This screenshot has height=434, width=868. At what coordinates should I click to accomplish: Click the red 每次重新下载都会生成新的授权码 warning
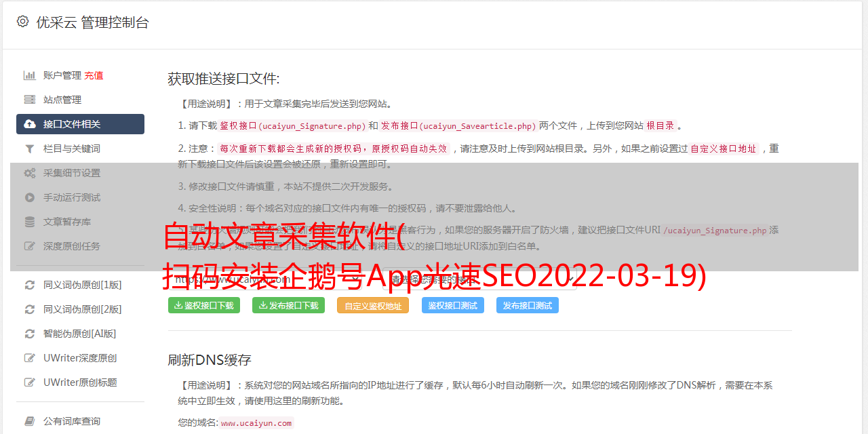pyautogui.click(x=334, y=149)
